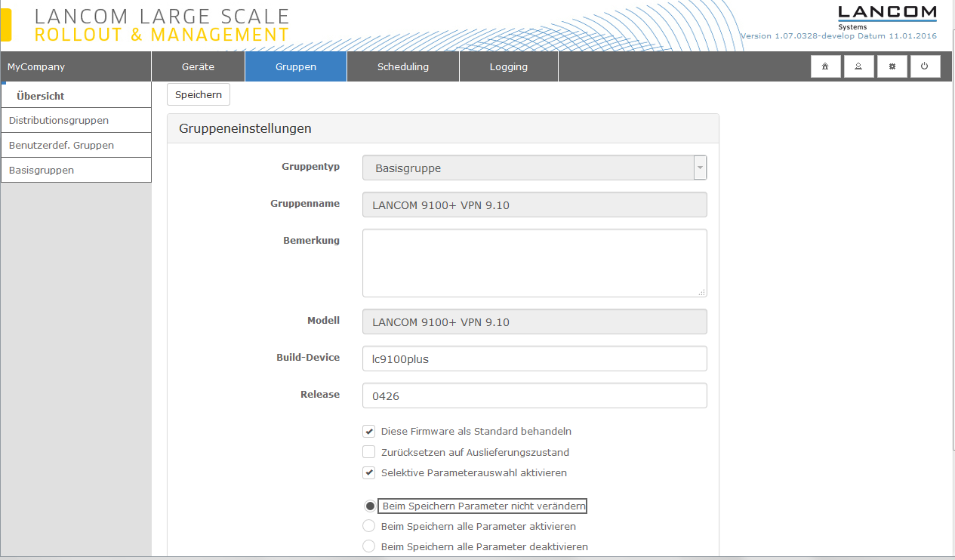
Task: Open the Scheduling tab
Action: click(x=402, y=66)
